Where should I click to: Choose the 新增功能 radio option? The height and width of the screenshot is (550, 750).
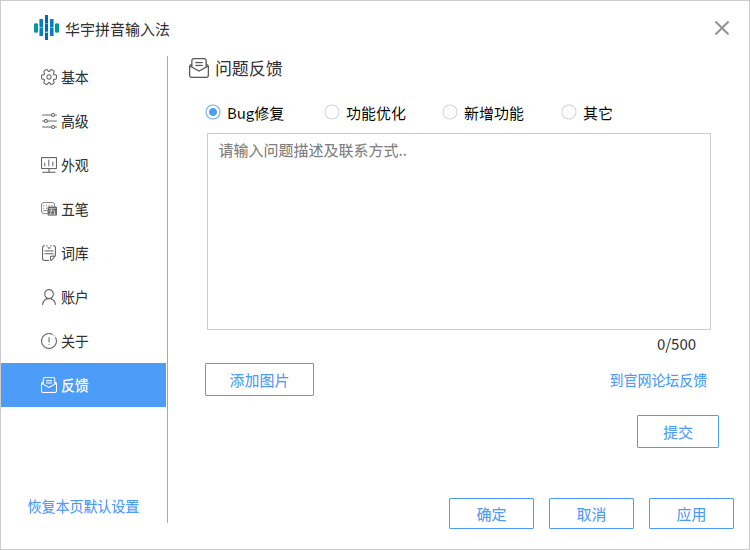coord(450,112)
